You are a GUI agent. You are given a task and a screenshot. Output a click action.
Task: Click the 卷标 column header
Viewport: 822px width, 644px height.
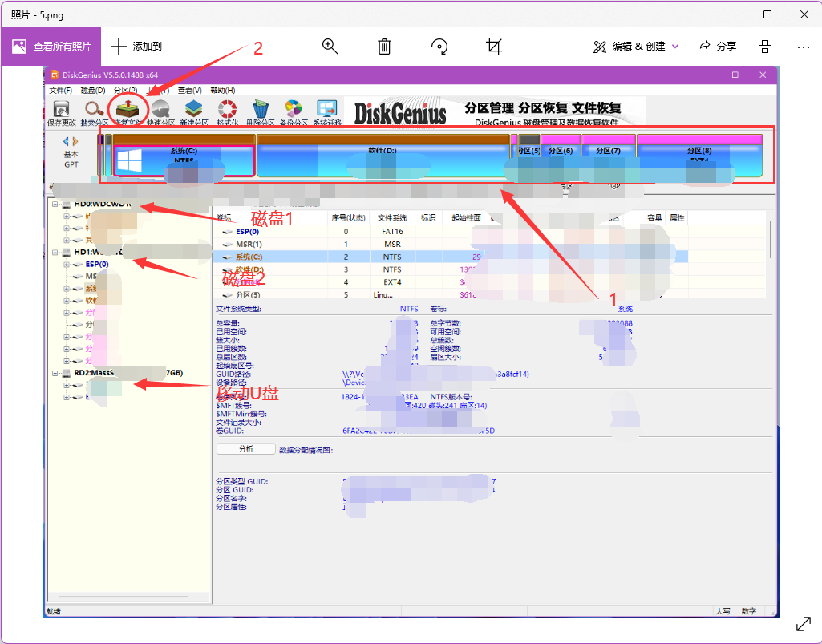(x=225, y=217)
